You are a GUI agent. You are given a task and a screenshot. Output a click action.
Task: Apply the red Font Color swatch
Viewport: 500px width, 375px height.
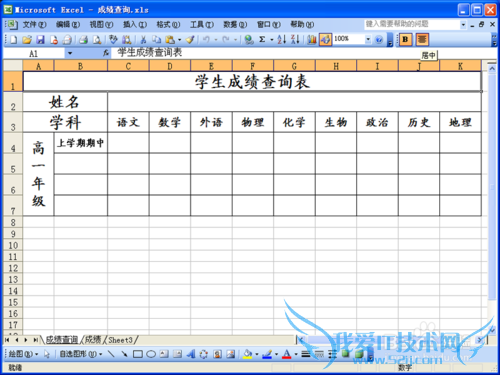click(287, 354)
